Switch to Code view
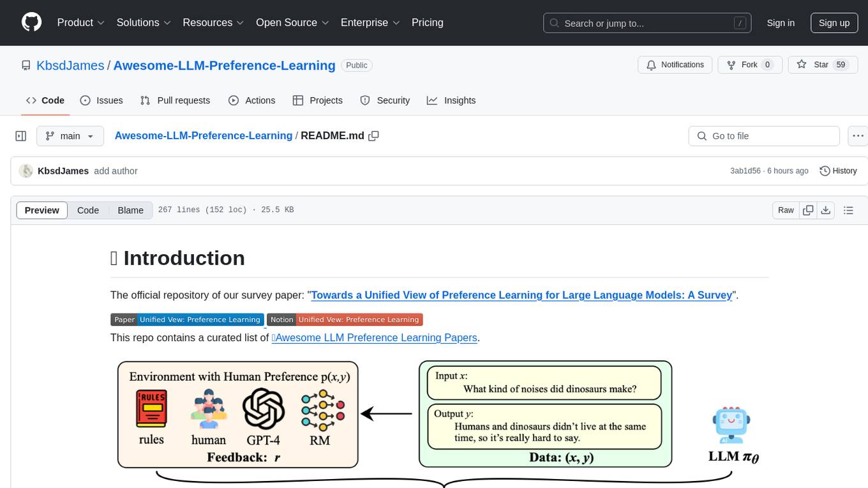Screen dimensions: 868x488 pos(88,210)
